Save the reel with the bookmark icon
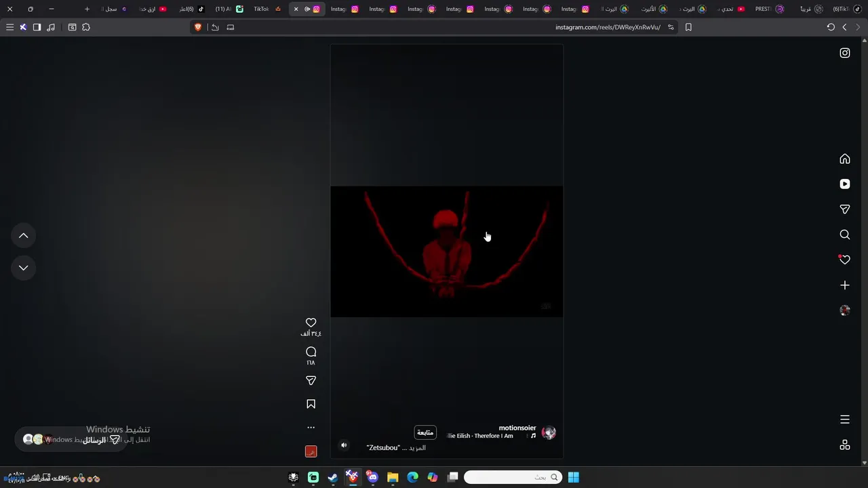Viewport: 868px width, 488px height. (x=311, y=404)
